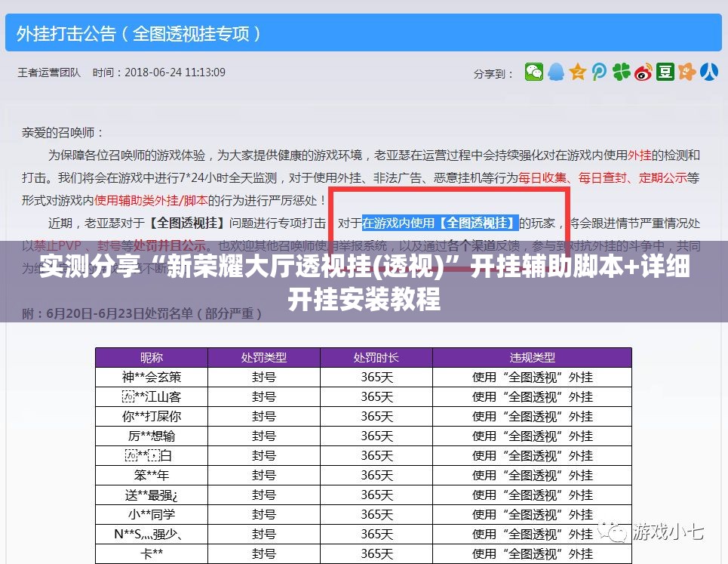
Task: Share via green four-leaf clover icon
Action: [x=621, y=72]
